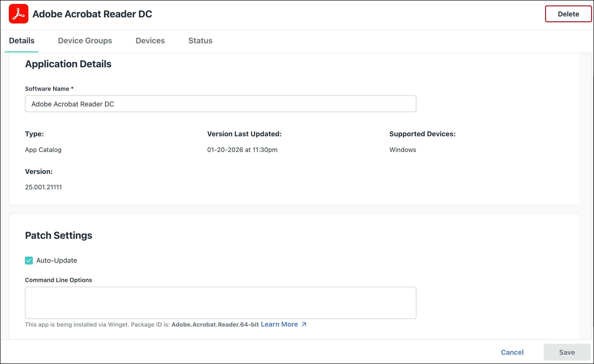594x364 pixels.
Task: Click the Adobe Acrobat Reader app icon
Action: (18, 14)
